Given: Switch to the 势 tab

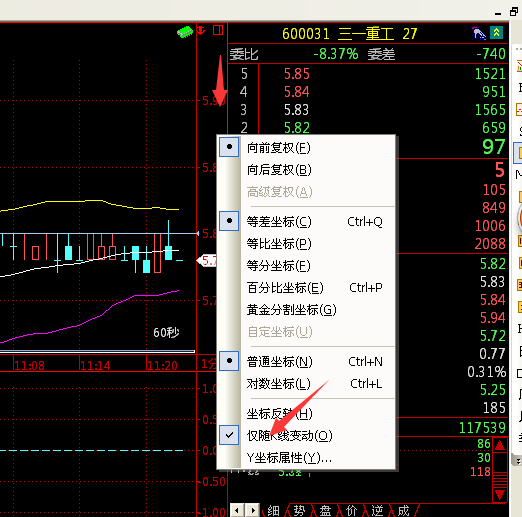Looking at the screenshot, I should coord(299,511).
